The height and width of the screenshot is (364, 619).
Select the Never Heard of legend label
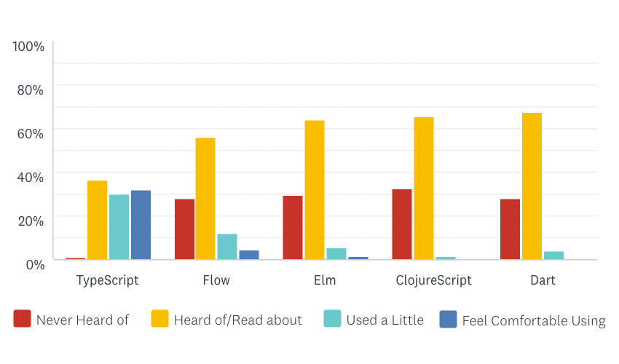click(x=82, y=320)
